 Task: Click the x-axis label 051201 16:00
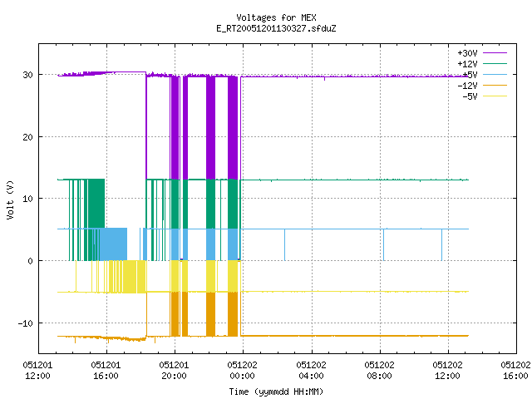(x=106, y=371)
